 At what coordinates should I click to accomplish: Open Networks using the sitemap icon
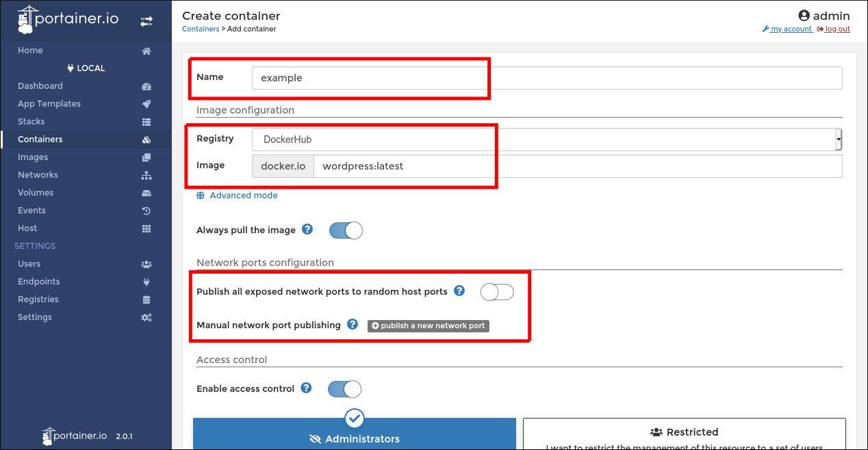click(146, 174)
